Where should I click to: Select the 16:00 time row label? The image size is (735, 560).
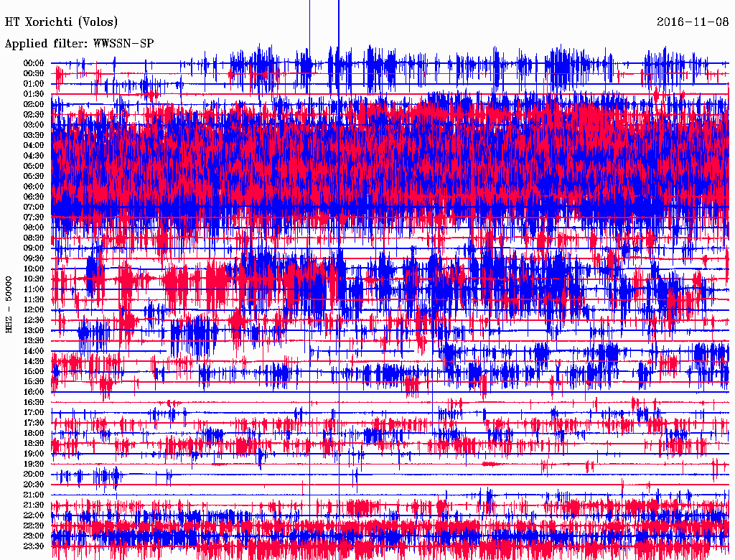pyautogui.click(x=34, y=392)
